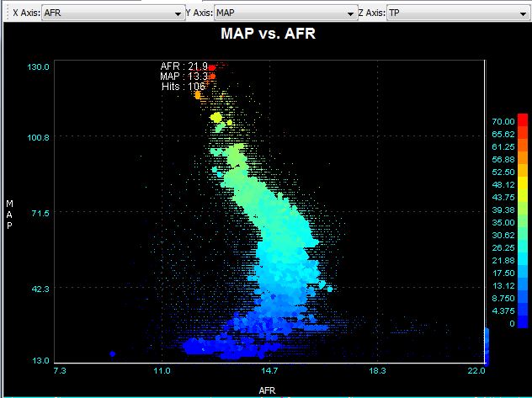Click the 21.88 color scale value
The image size is (532, 398).
point(503,260)
